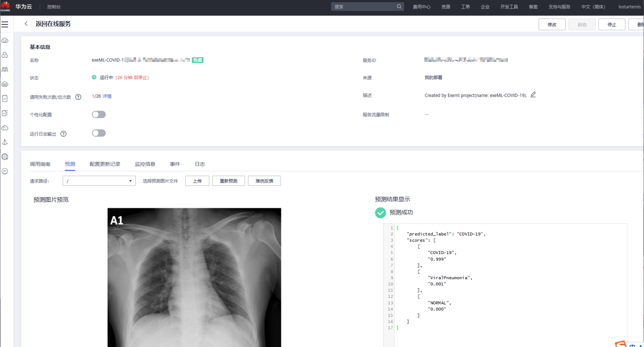Viewport: 644px width, 347px height.
Task: Click the 修改 button
Action: [552, 24]
